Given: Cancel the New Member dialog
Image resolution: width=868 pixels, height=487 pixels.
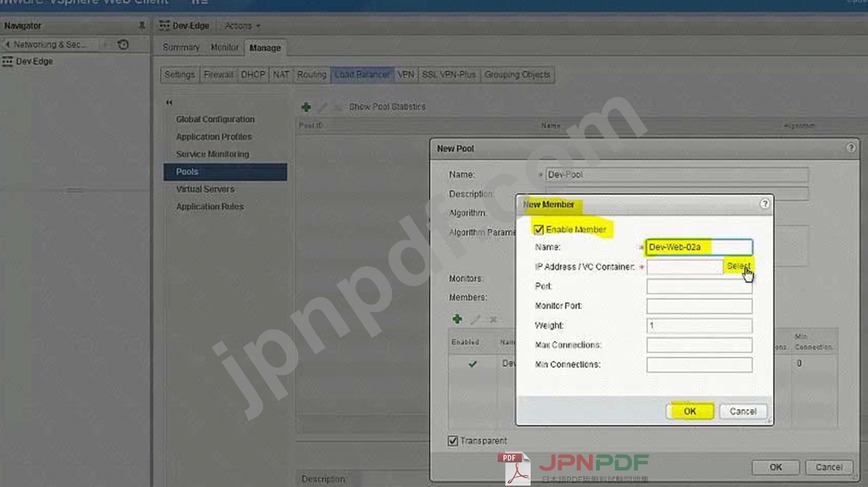Looking at the screenshot, I should (743, 411).
